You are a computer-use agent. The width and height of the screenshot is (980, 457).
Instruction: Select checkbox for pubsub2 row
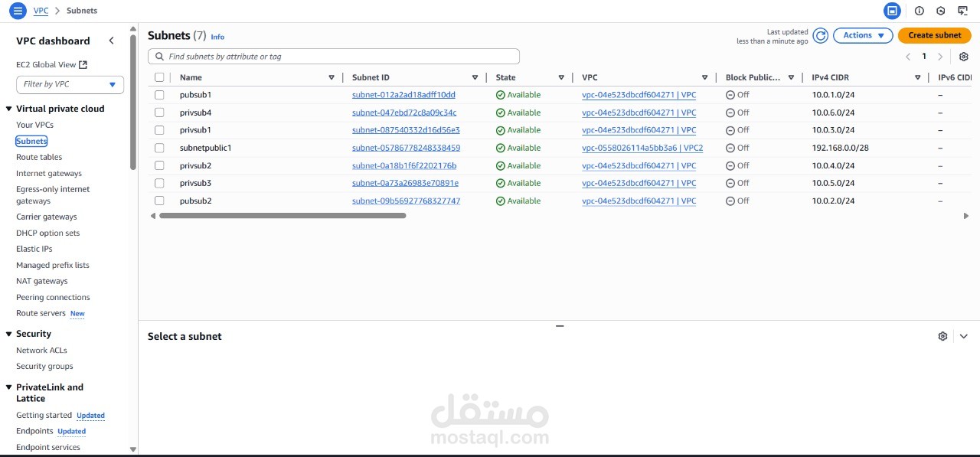pos(159,201)
